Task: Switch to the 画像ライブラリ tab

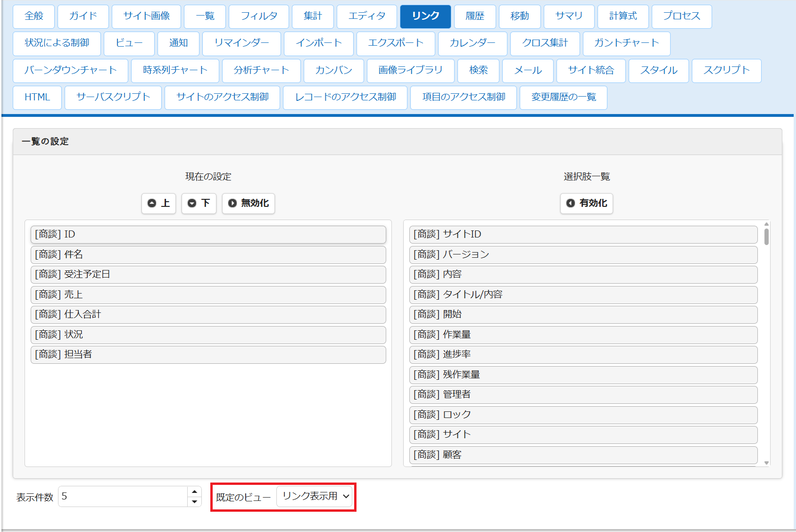Action: click(x=410, y=71)
